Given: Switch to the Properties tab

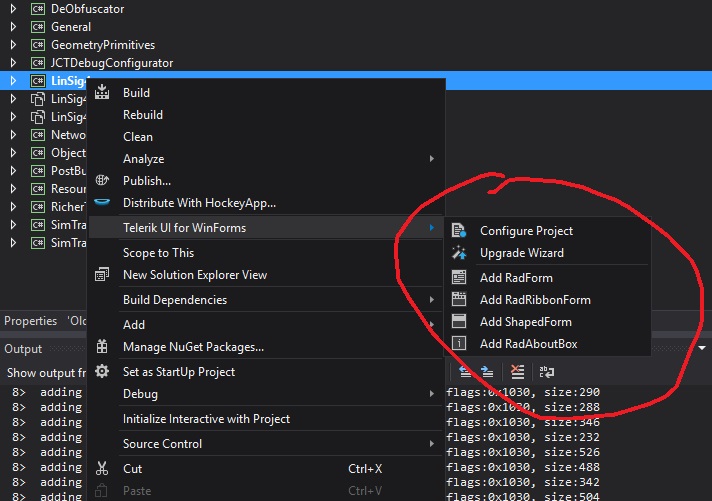Looking at the screenshot, I should click(30, 321).
